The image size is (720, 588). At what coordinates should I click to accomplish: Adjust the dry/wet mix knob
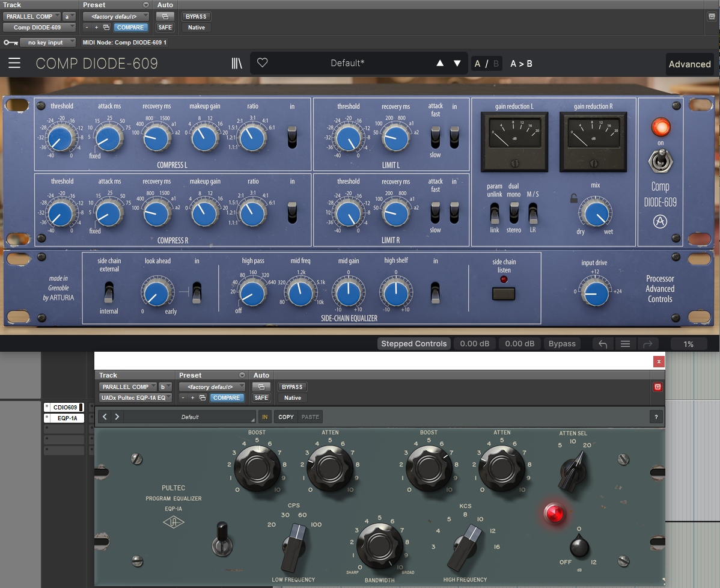tap(596, 213)
